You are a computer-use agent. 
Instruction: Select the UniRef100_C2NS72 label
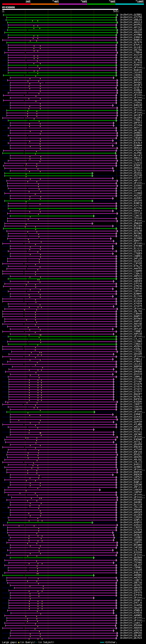[131, 216]
